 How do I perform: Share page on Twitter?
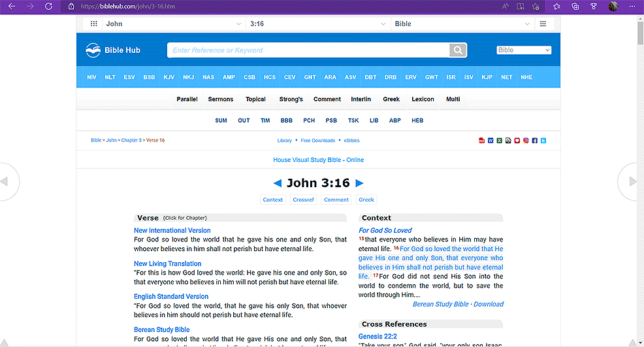[543, 140]
